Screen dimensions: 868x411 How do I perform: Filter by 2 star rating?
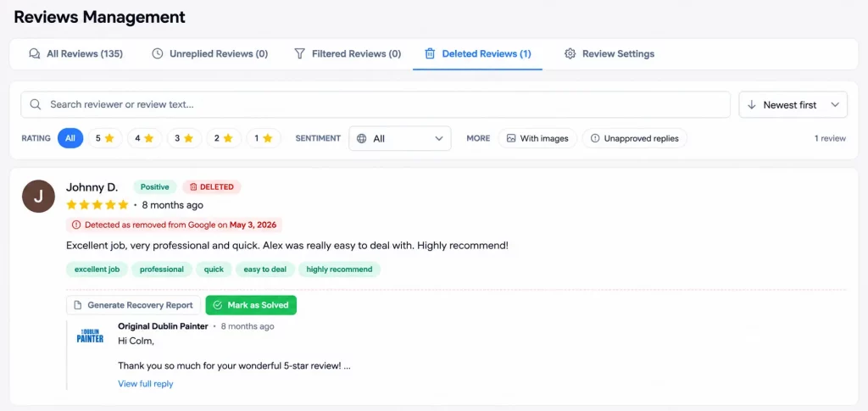pos(224,138)
